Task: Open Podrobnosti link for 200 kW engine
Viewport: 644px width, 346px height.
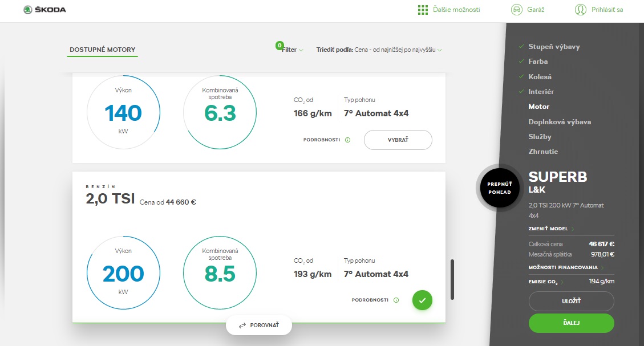Action: coord(370,300)
